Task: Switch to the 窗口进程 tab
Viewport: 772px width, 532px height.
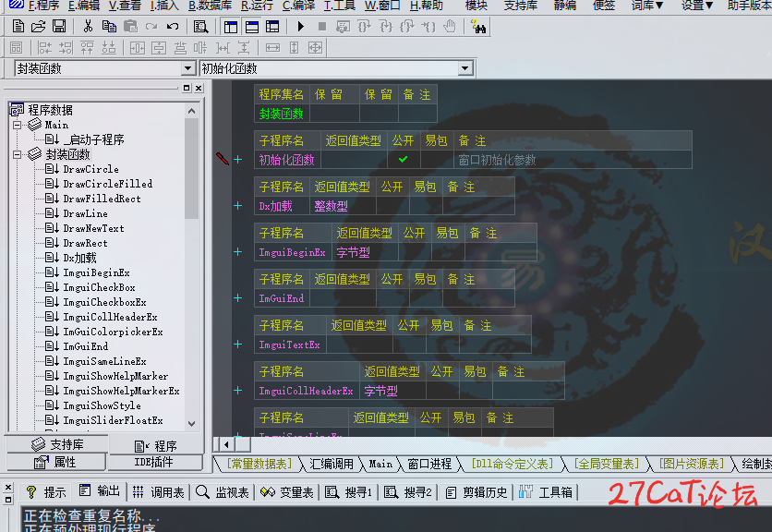Action: (429, 464)
